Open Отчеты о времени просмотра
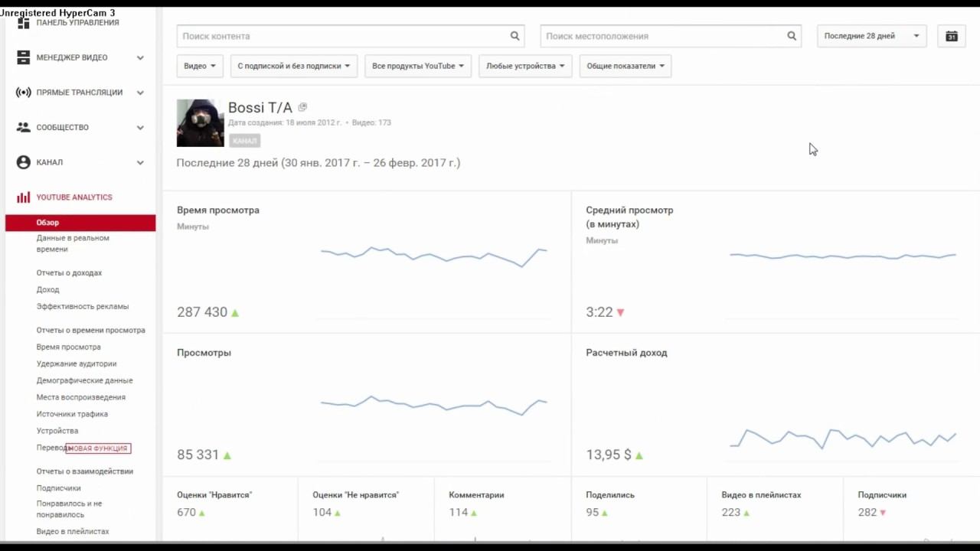This screenshot has width=980, height=551. (90, 331)
